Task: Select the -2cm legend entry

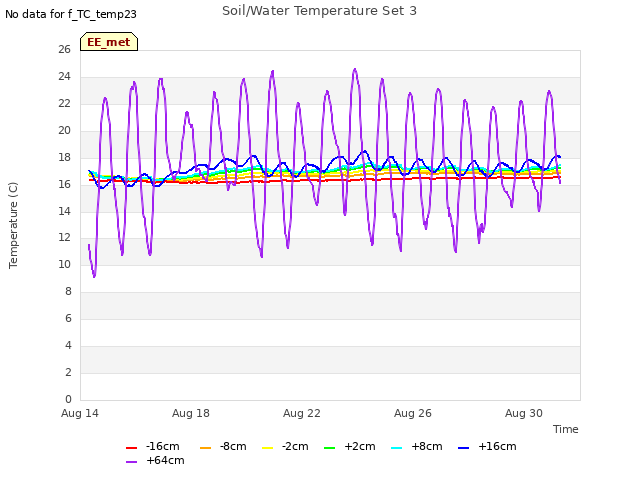Action: pos(285,447)
